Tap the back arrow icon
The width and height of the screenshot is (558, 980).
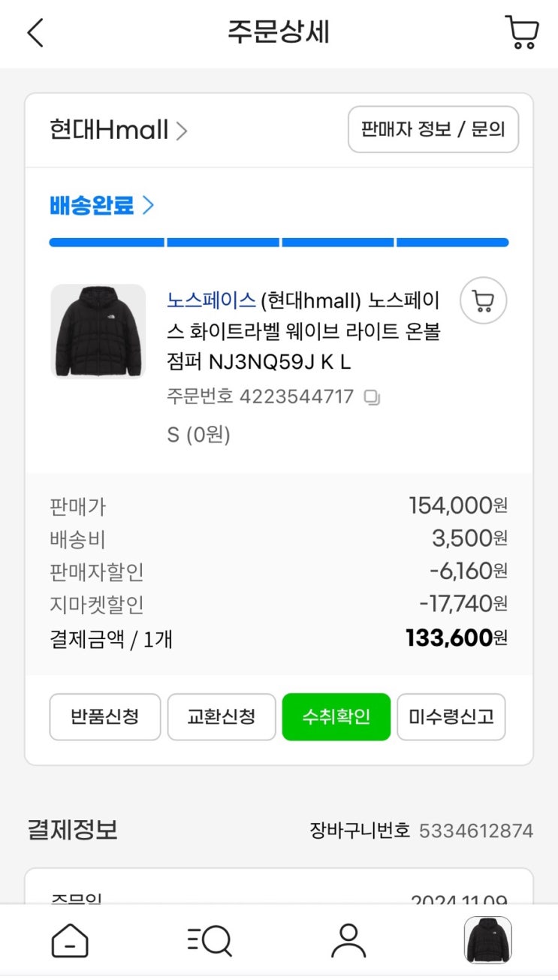click(x=35, y=33)
